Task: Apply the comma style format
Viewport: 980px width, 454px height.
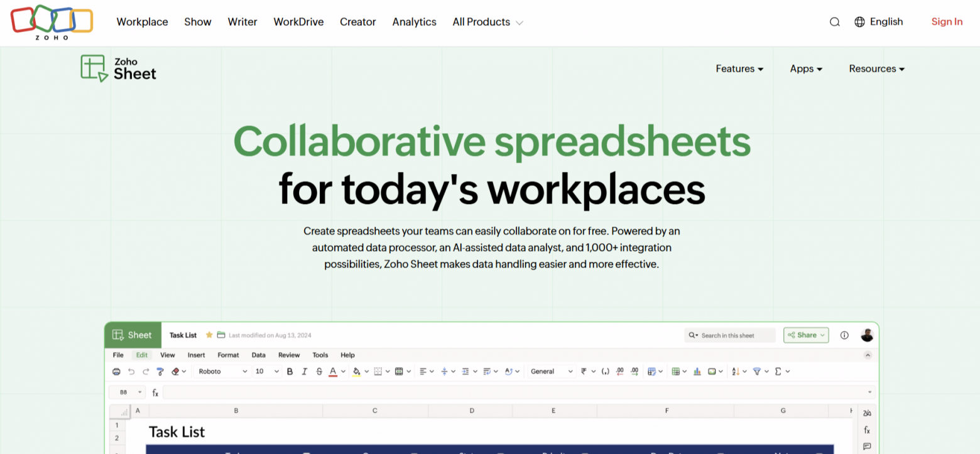Action: tap(605, 372)
